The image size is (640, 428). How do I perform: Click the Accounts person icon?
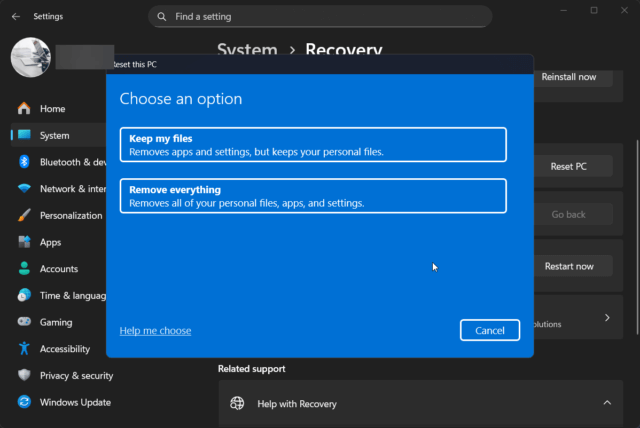tap(24, 268)
